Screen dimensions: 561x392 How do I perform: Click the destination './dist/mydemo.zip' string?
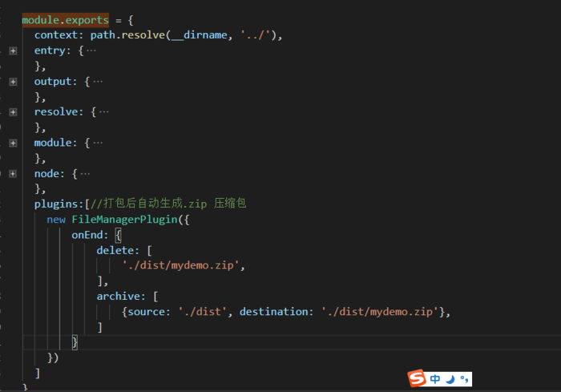(x=380, y=312)
